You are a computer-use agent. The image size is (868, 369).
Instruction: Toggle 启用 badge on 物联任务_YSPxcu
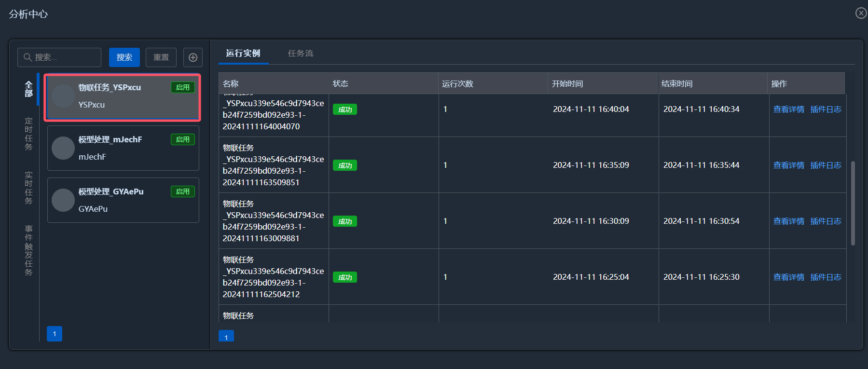[x=182, y=87]
